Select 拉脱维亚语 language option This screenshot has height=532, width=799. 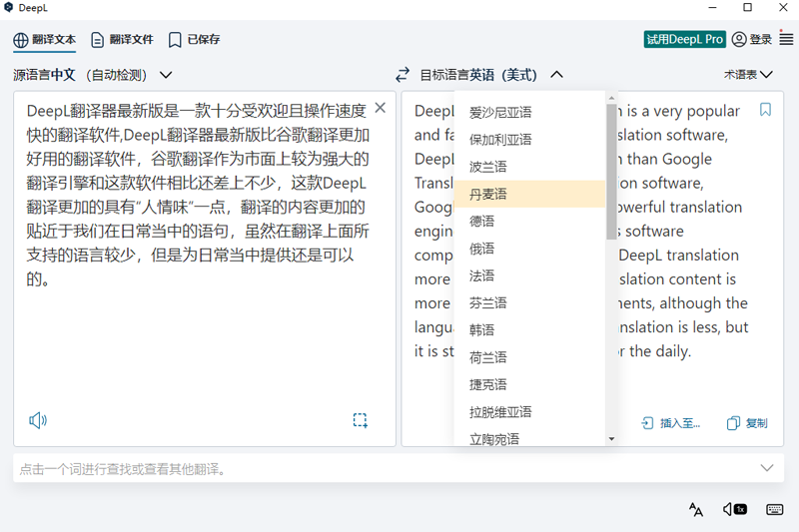[x=529, y=412]
